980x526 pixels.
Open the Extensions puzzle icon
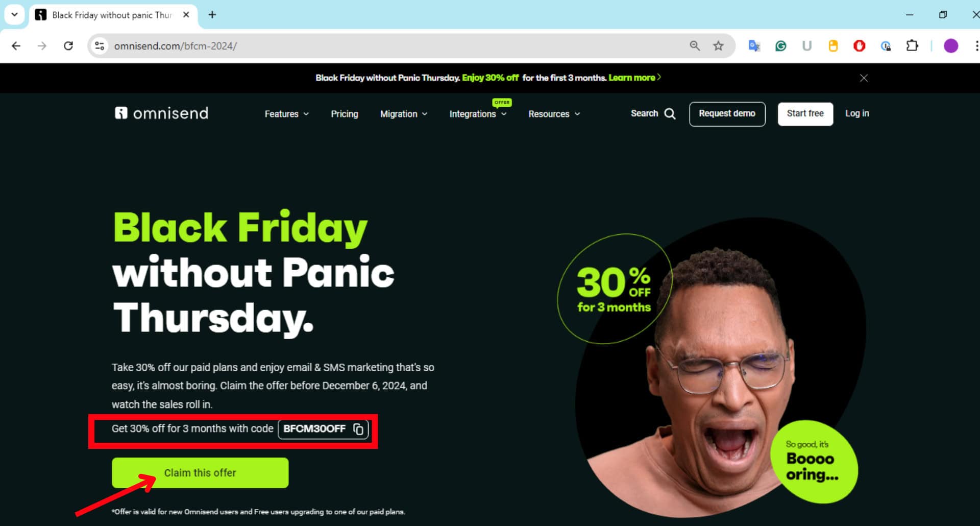pyautogui.click(x=912, y=46)
